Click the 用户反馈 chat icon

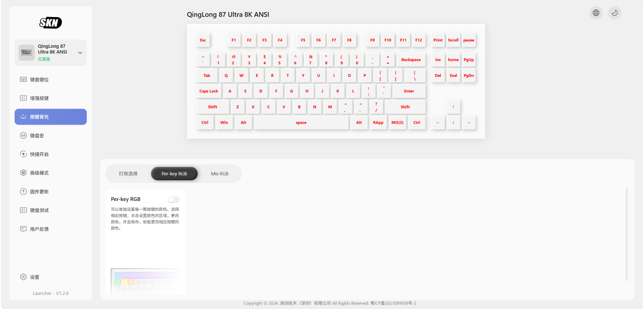(x=23, y=229)
